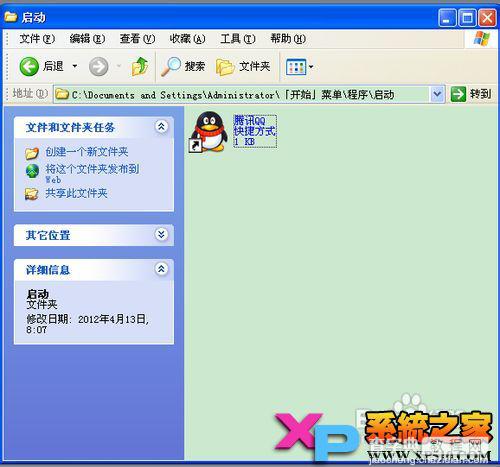The height and width of the screenshot is (467, 500).
Task: Click 共享此文件夹 link
Action: [76, 193]
